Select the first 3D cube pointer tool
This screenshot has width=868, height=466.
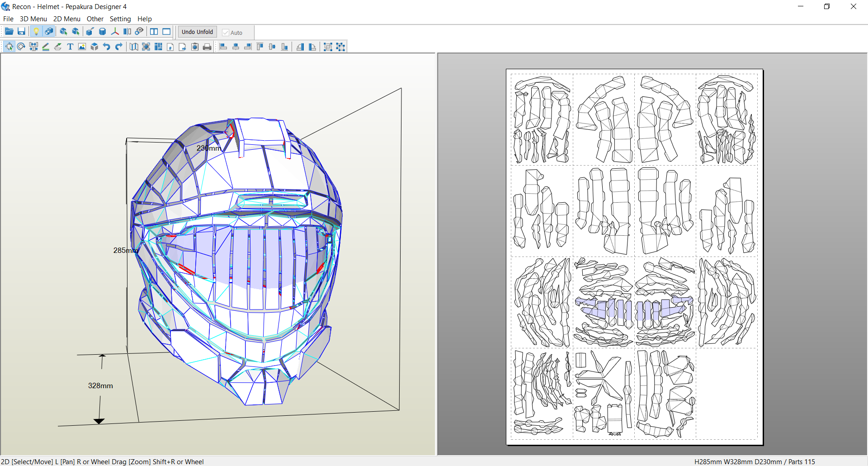pyautogui.click(x=63, y=32)
